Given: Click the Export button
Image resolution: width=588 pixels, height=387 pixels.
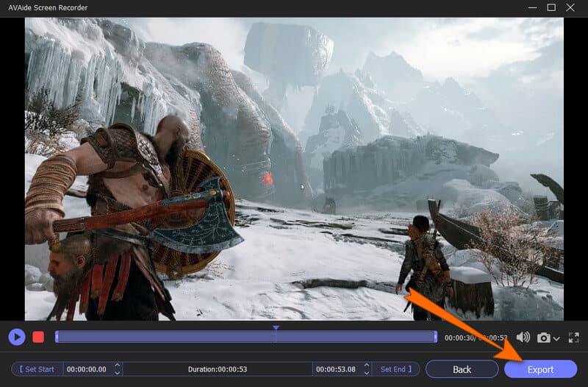Looking at the screenshot, I should 540,369.
